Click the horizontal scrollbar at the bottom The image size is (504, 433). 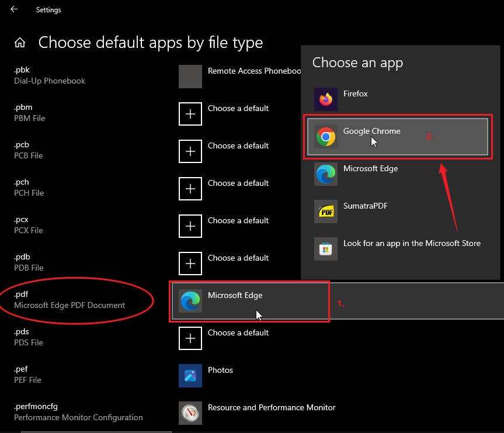[96, 432]
